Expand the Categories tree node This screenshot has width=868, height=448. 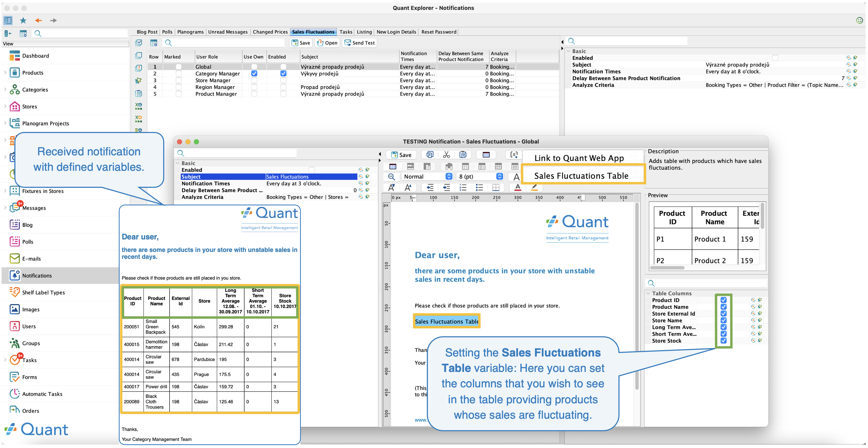coord(5,89)
